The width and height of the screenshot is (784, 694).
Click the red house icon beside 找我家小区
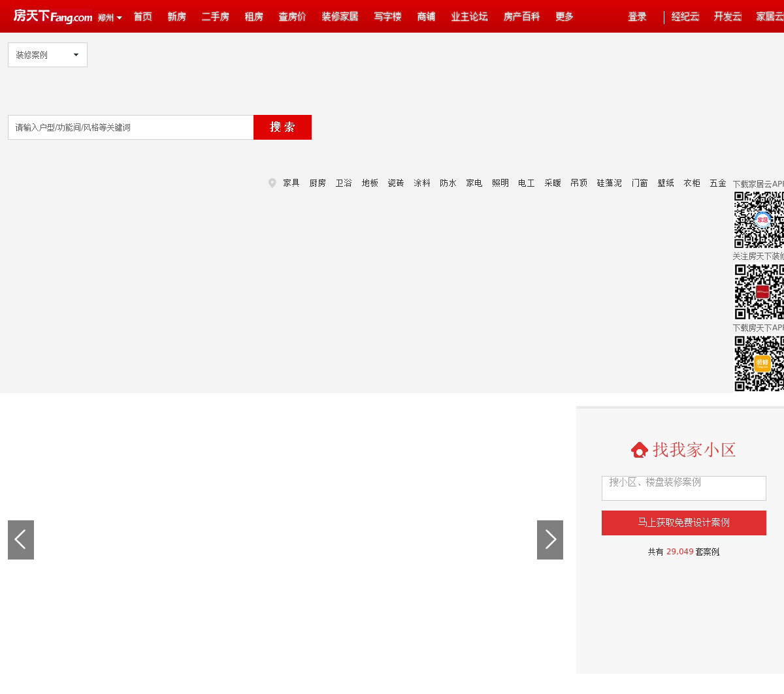(x=640, y=450)
